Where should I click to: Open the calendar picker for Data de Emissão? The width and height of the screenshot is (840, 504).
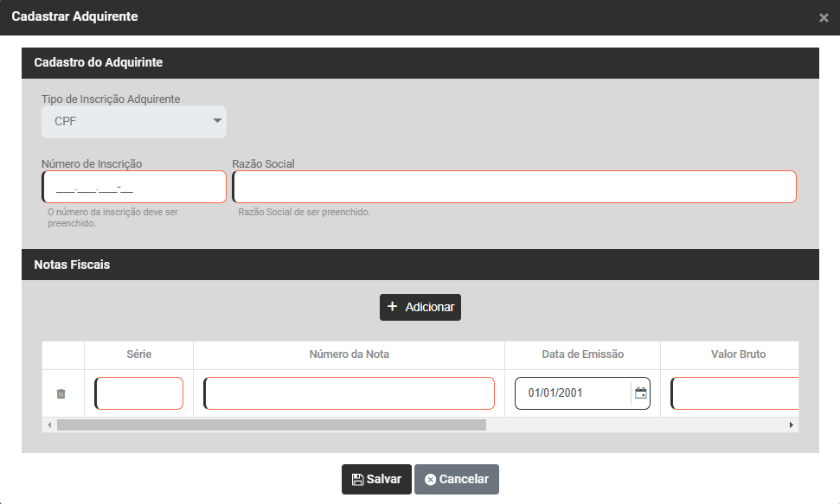pos(641,393)
